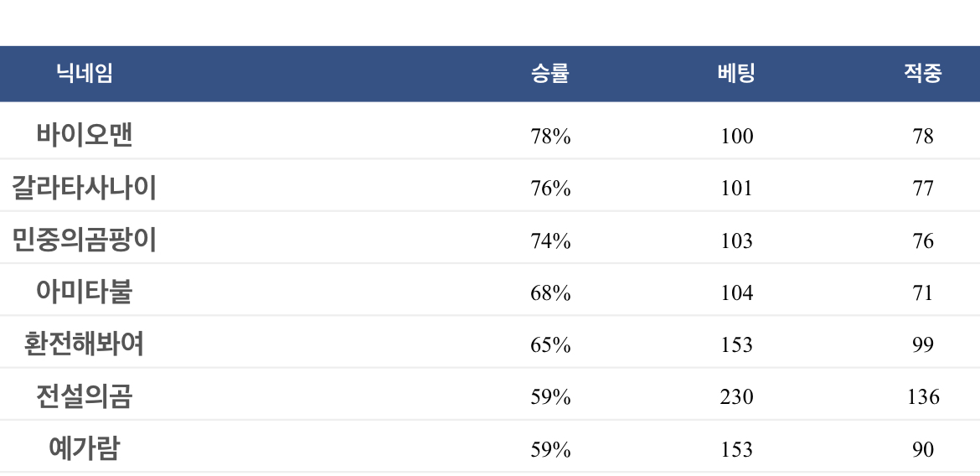Image resolution: width=980 pixels, height=476 pixels.
Task: Click the 78% win rate cell
Action: (x=550, y=137)
